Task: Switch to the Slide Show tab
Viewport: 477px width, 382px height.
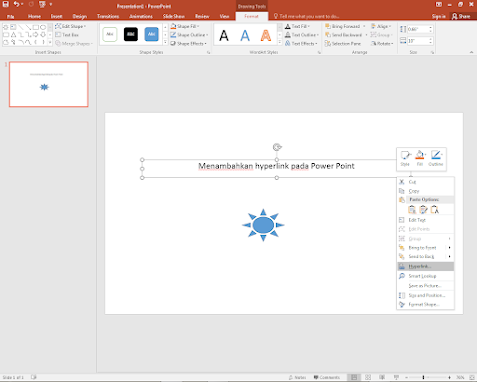Action: click(x=174, y=16)
